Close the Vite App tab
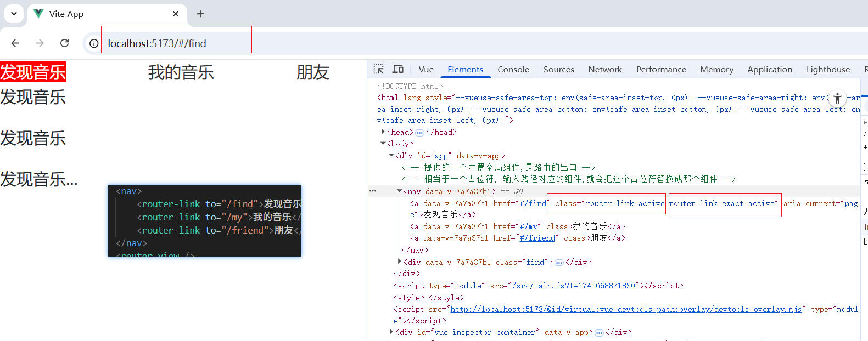This screenshot has height=341, width=868. click(x=176, y=14)
